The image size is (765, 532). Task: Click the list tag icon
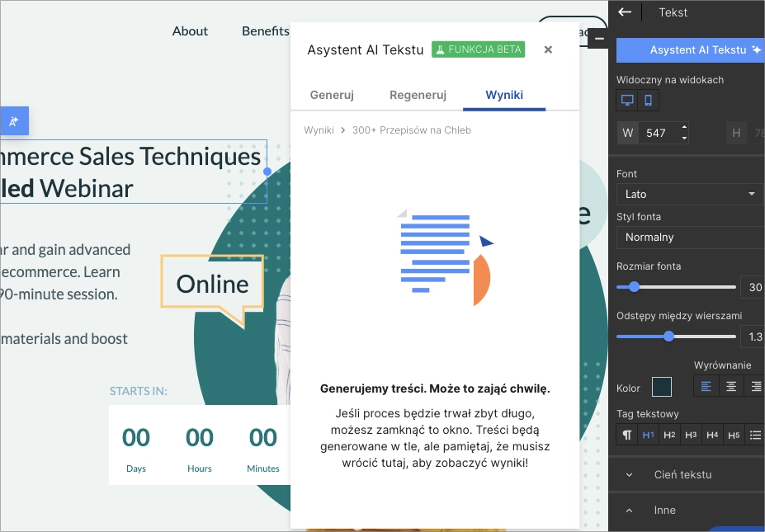755,435
